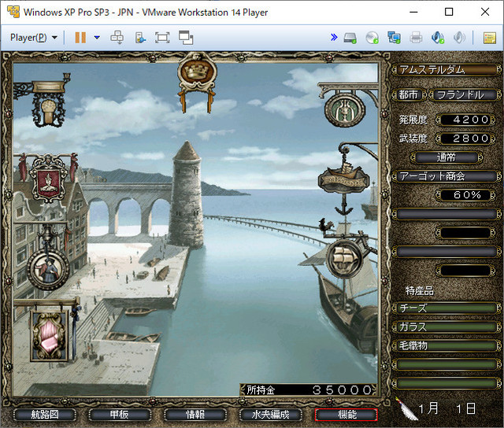The height and width of the screenshot is (428, 504).
Task: Click the 60% share value
Action: [465, 195]
